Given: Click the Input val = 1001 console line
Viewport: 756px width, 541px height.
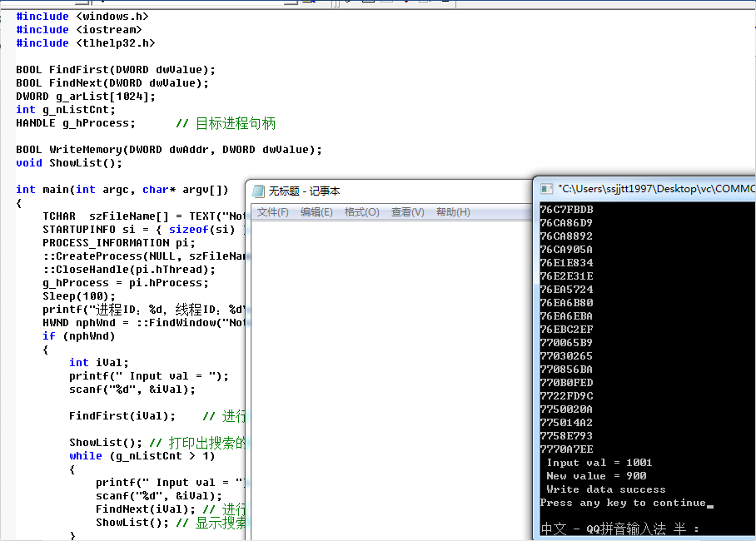Looking at the screenshot, I should [x=599, y=463].
